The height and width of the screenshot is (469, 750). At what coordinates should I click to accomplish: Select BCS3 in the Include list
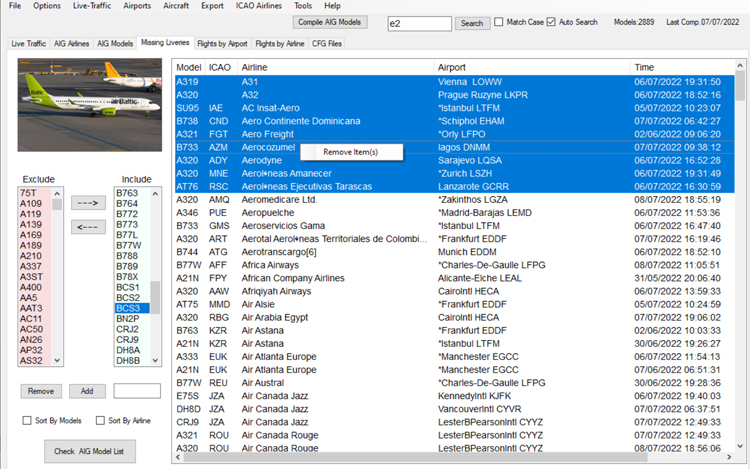tap(132, 308)
